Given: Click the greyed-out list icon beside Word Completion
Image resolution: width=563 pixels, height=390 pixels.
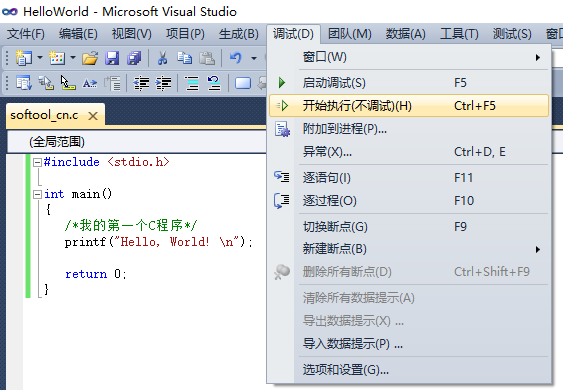Looking at the screenshot, I should pyautogui.click(x=112, y=83).
